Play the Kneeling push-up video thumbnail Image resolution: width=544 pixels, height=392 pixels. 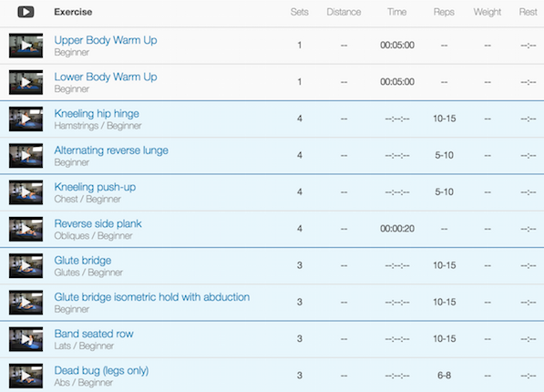point(26,192)
